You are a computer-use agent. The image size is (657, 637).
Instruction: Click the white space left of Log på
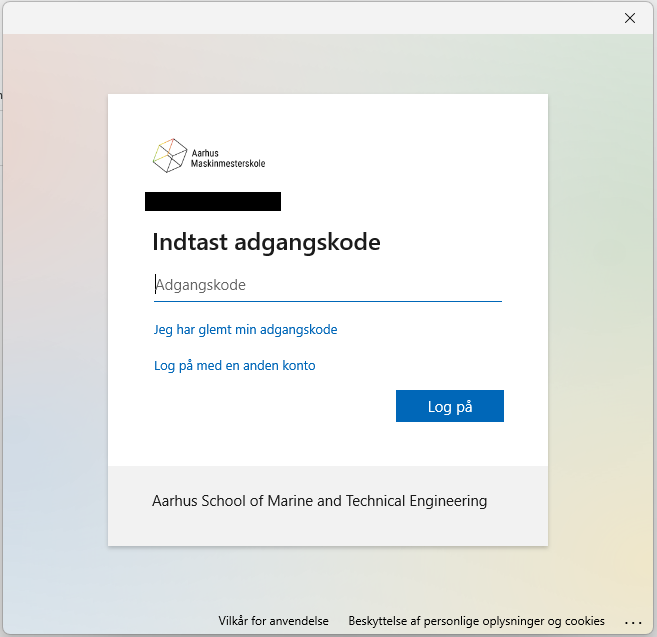[270, 407]
